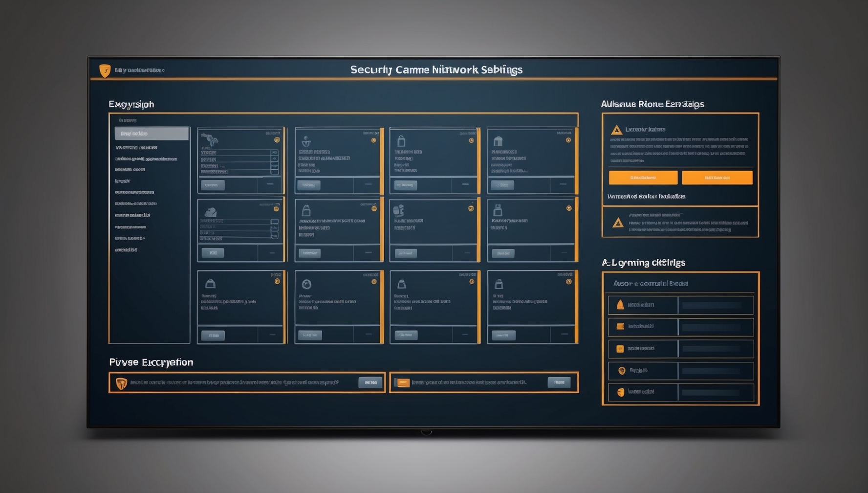Click the shield icon in the left encryption bar
Viewport: 868px width, 493px height.
(x=121, y=383)
